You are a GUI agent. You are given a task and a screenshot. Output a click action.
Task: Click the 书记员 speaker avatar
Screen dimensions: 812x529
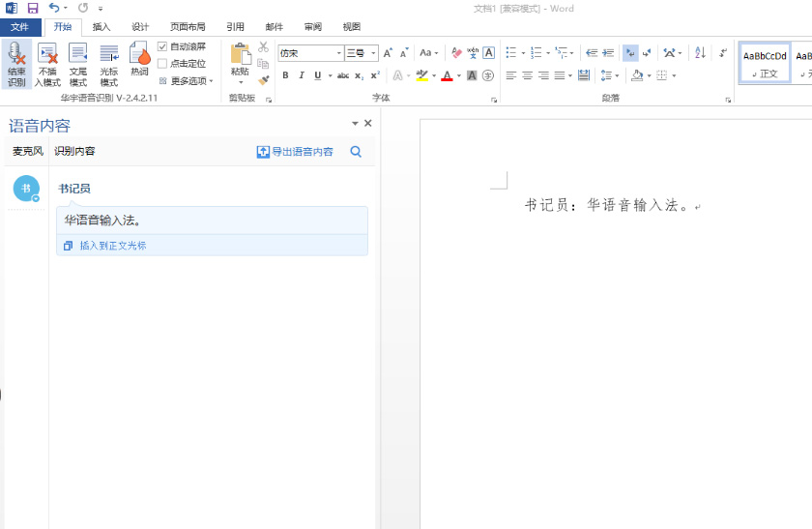tap(26, 189)
